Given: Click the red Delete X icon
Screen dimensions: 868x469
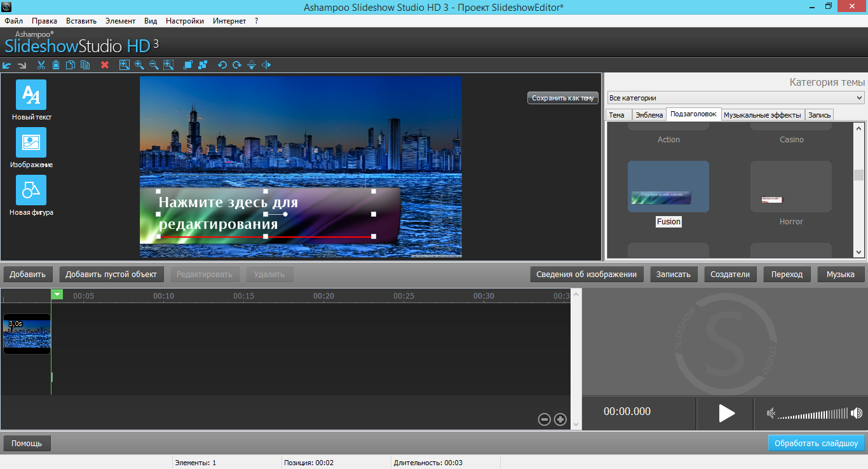Looking at the screenshot, I should tap(105, 65).
